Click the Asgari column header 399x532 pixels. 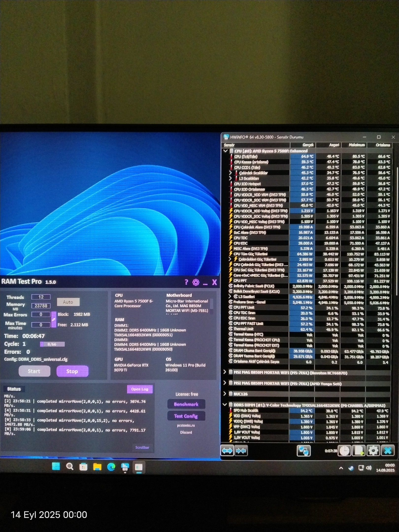(329, 145)
